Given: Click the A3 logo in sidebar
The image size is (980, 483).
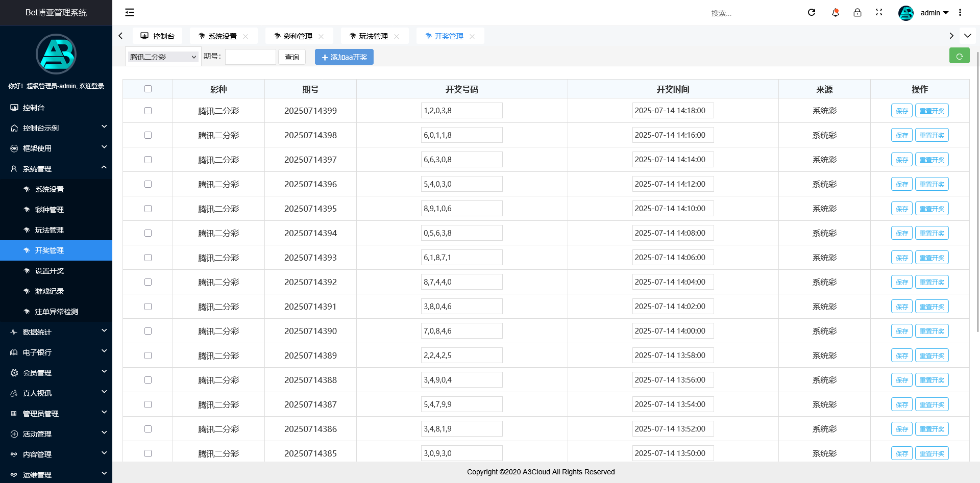Looking at the screenshot, I should tap(56, 54).
